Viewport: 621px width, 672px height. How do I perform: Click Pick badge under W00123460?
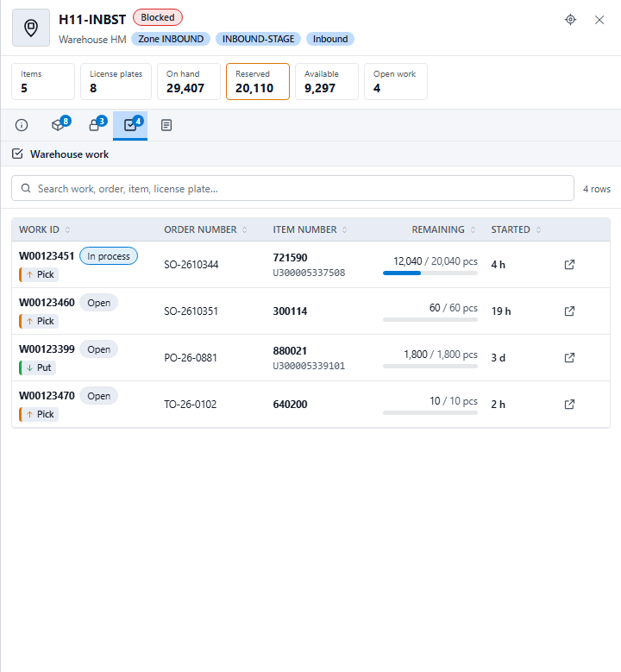[39, 322]
